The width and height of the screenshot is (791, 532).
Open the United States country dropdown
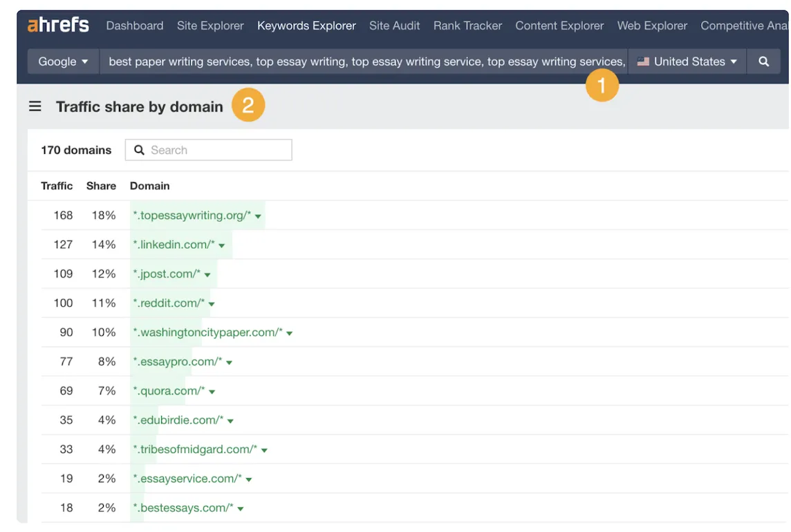(x=687, y=61)
